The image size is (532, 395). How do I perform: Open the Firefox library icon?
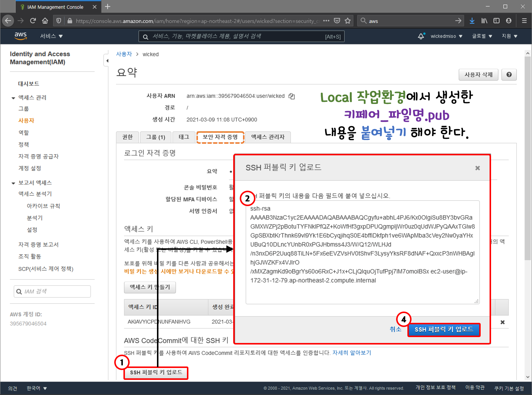[x=484, y=21]
